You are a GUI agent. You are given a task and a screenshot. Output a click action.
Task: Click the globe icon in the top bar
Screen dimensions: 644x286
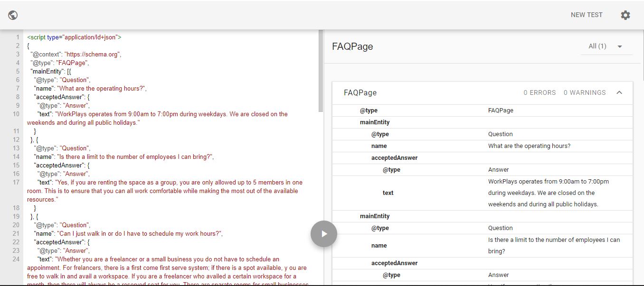[x=13, y=15]
